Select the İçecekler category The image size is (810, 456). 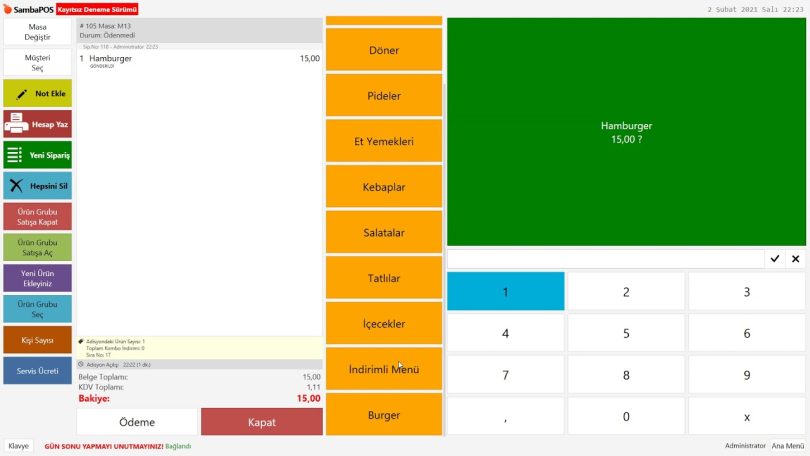point(384,324)
